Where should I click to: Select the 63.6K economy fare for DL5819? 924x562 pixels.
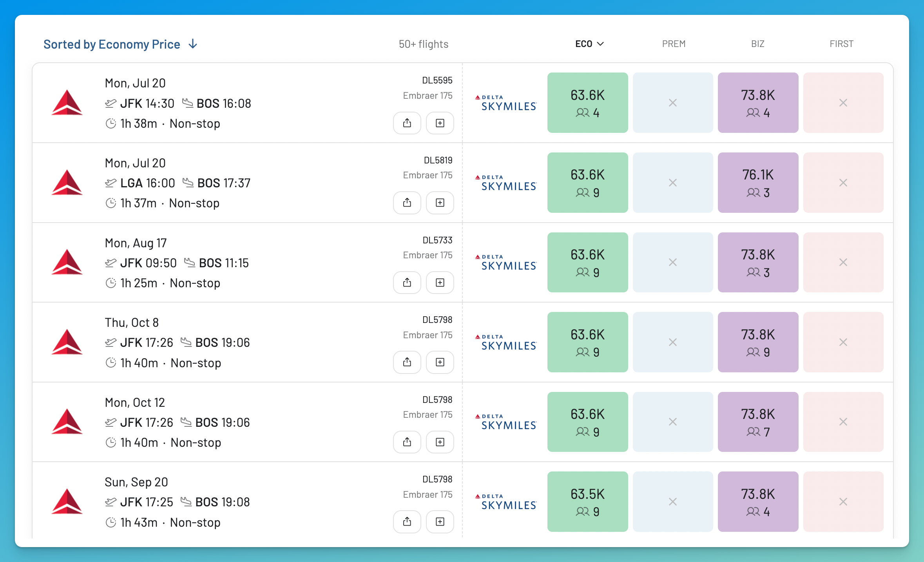click(x=587, y=183)
